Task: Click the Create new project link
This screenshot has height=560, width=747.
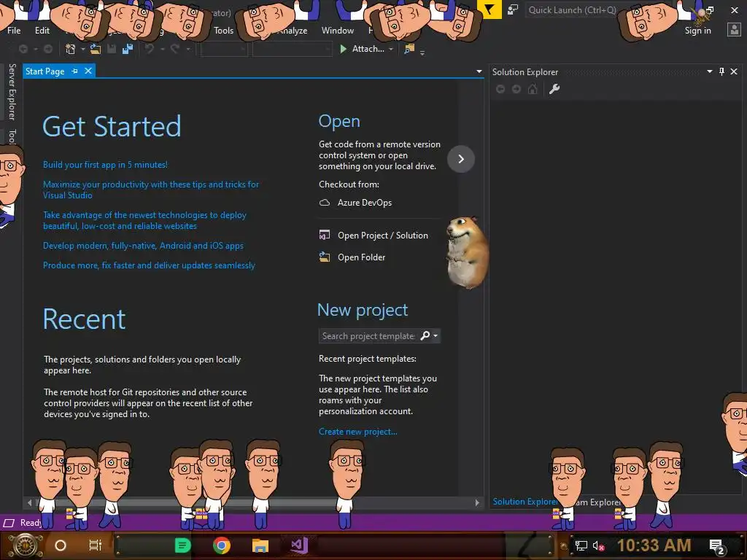Action: coord(357,432)
